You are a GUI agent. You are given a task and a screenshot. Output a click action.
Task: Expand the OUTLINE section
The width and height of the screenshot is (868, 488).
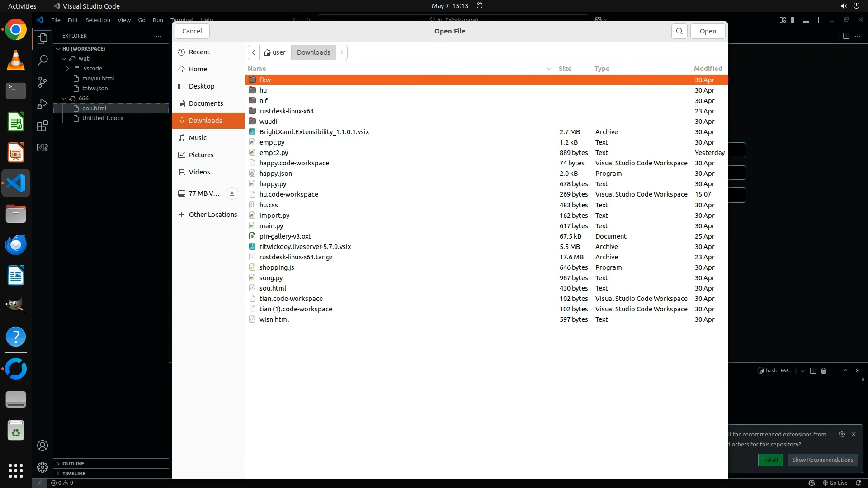pos(73,464)
